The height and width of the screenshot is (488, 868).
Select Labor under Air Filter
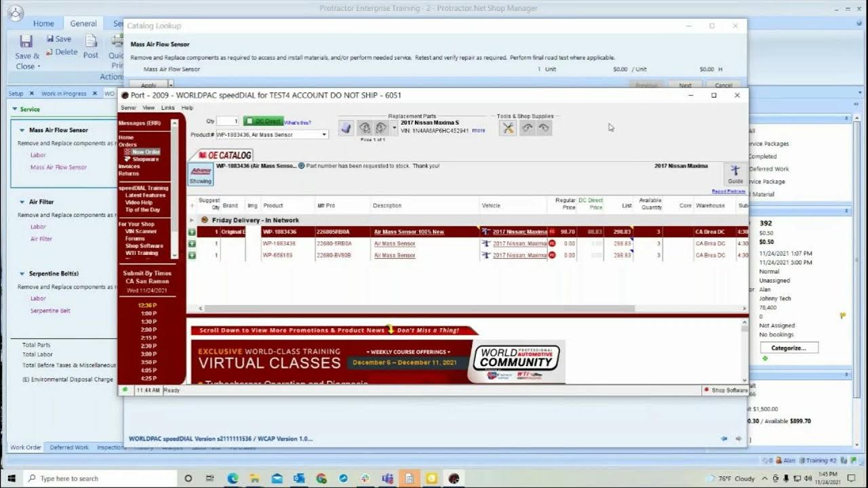pos(38,226)
